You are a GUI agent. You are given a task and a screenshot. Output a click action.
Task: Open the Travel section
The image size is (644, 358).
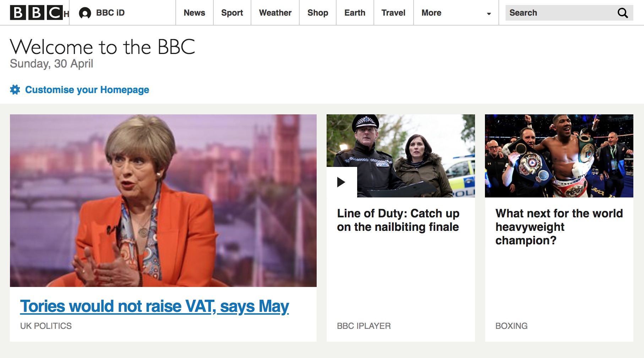pos(393,13)
